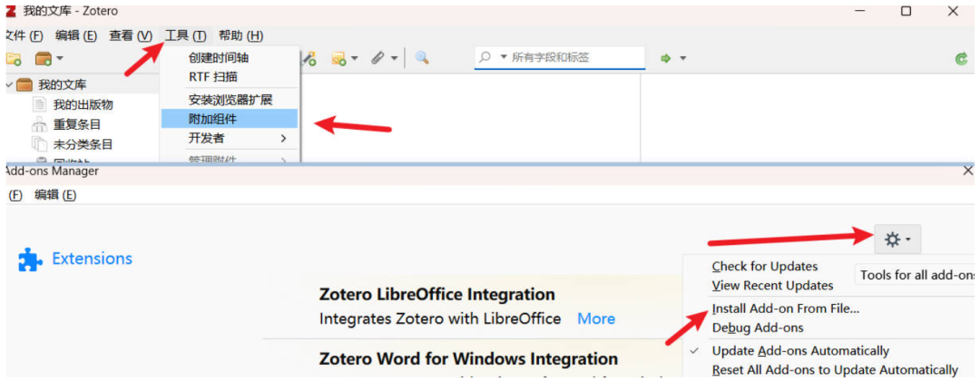
Task: Click More link for LibreOffice Integration
Action: click(x=596, y=318)
